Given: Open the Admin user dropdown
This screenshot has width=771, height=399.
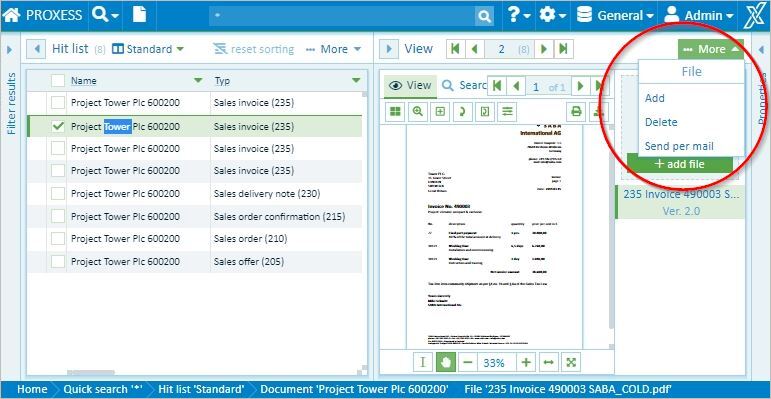Looking at the screenshot, I should pos(698,15).
